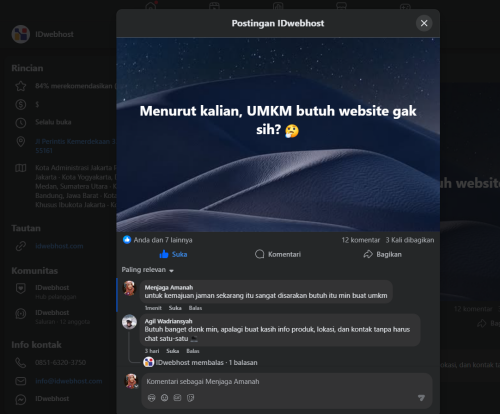Click the Selalu buka hours text
The height and width of the screenshot is (414, 500).
53,122
